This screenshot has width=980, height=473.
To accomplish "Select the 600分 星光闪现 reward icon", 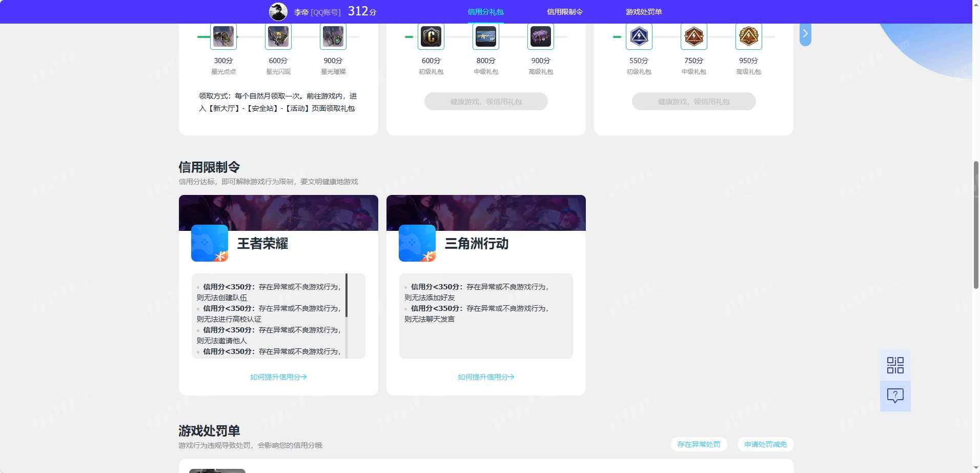I will (x=278, y=36).
